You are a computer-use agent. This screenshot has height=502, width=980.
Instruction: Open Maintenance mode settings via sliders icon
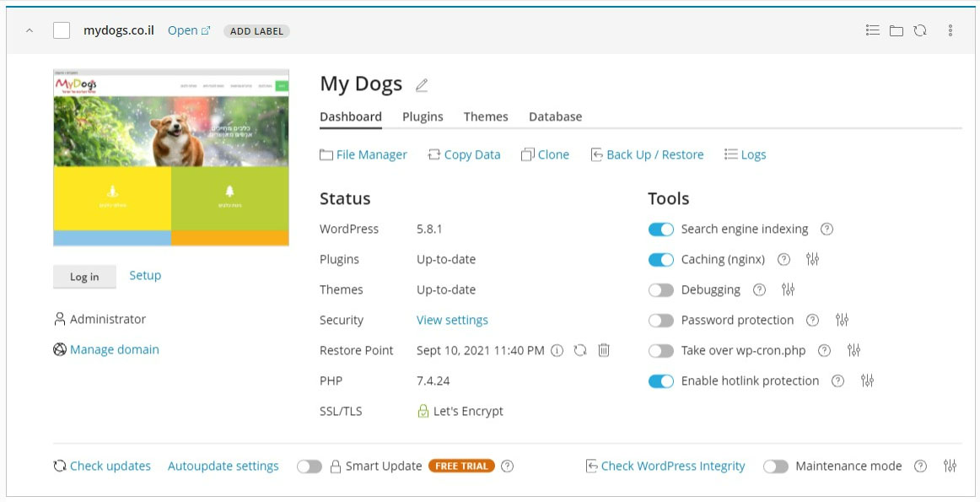(950, 466)
